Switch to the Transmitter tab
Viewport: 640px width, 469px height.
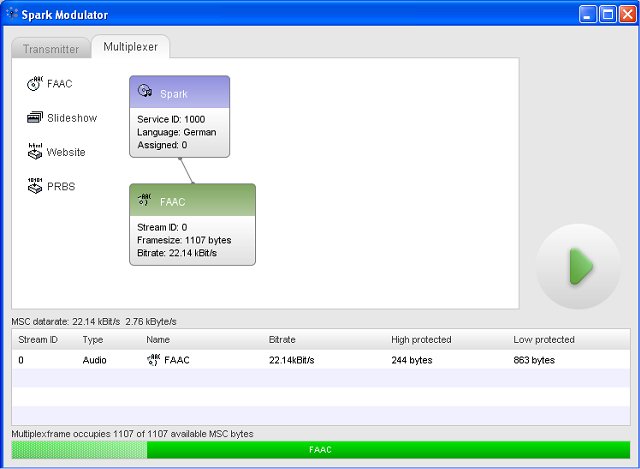(51, 48)
